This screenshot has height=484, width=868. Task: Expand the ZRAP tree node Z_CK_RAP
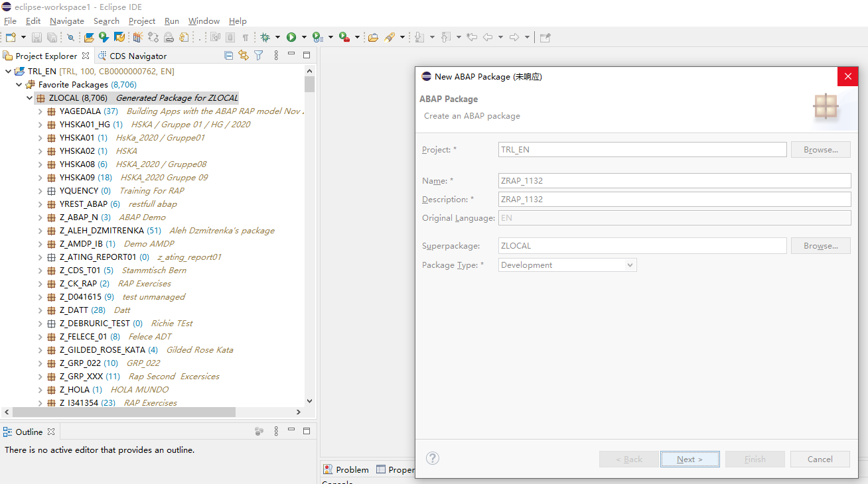pos(41,283)
